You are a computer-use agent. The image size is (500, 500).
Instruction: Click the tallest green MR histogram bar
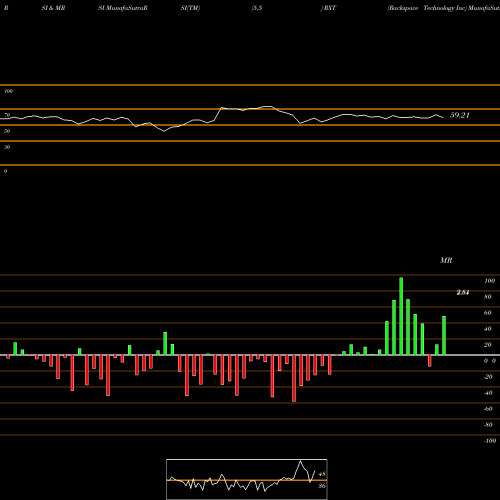tap(401, 316)
